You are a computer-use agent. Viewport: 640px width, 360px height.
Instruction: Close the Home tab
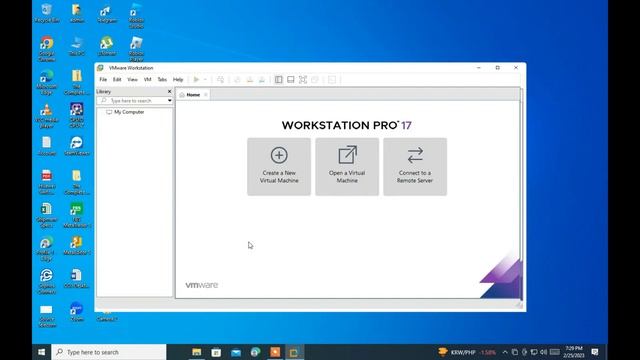pyautogui.click(x=206, y=95)
